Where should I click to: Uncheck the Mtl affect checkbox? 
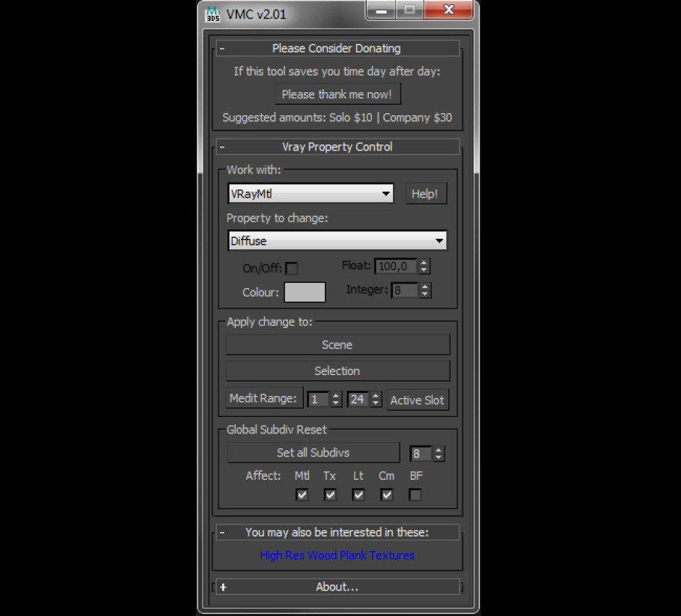point(302,495)
